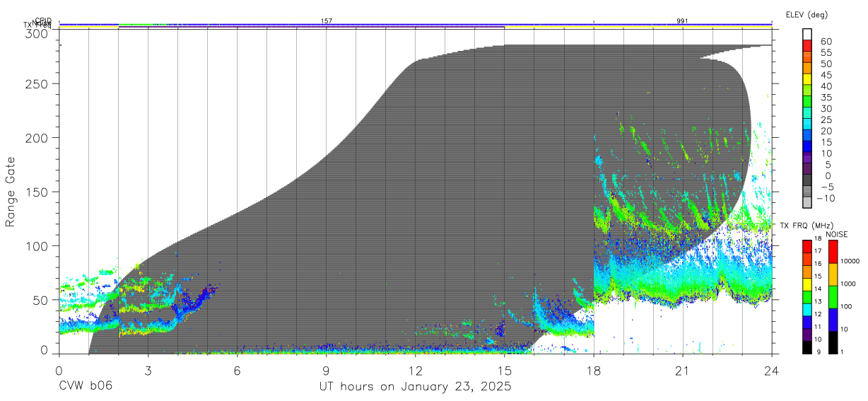The width and height of the screenshot is (868, 401).
Task: Click 'UT hours on January 23, 2025' axis title
Action: [415, 387]
